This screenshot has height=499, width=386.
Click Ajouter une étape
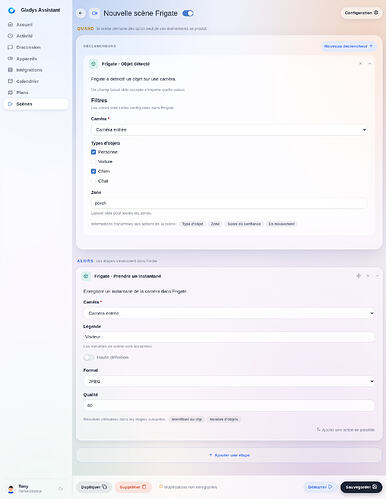(x=229, y=455)
